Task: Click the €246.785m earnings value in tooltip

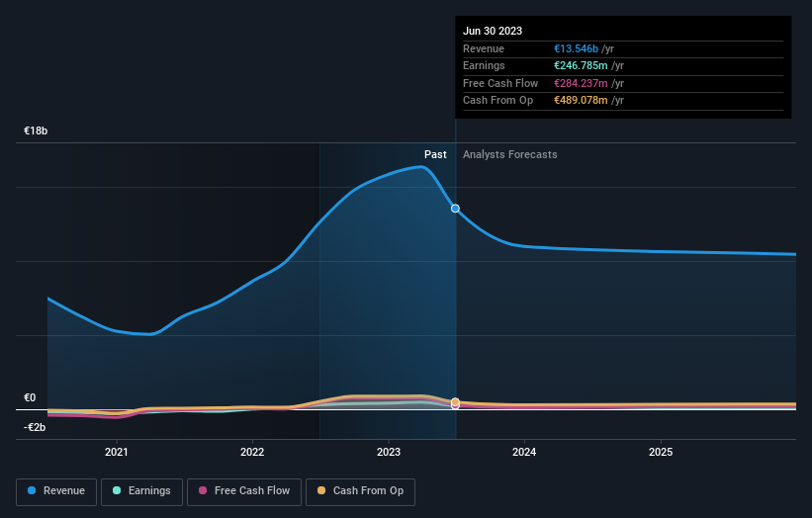Action: (581, 65)
